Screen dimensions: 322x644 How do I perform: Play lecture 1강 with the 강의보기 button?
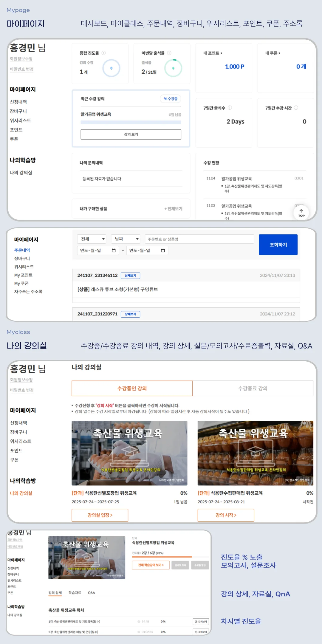(201, 622)
